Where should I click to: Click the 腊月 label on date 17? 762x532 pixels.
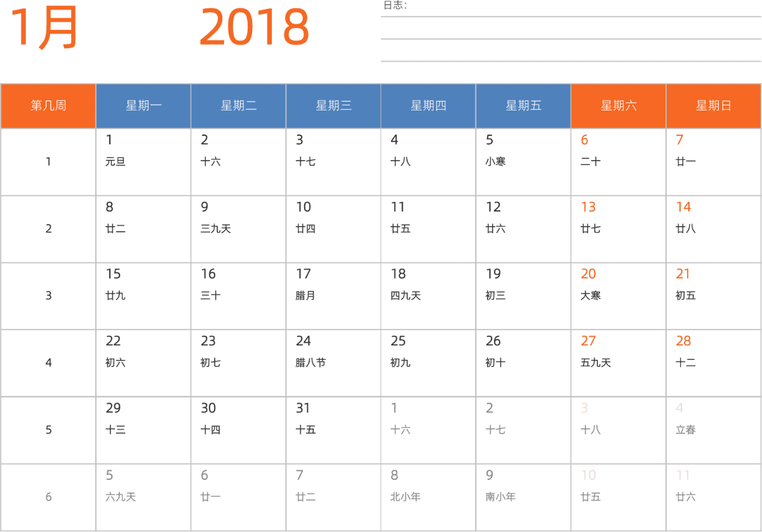pos(305,296)
